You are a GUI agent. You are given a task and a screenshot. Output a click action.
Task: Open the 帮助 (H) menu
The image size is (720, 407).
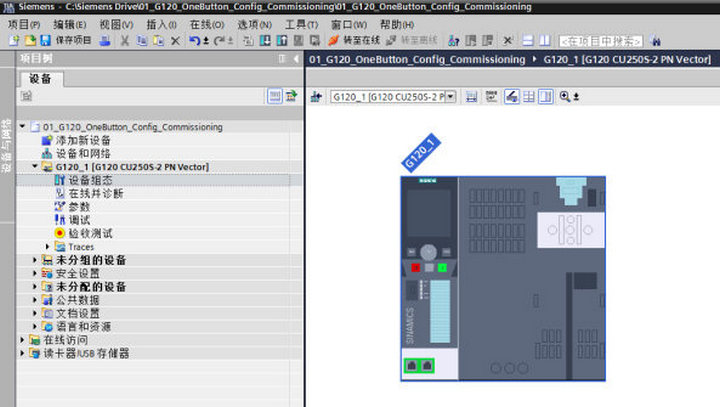coord(397,24)
